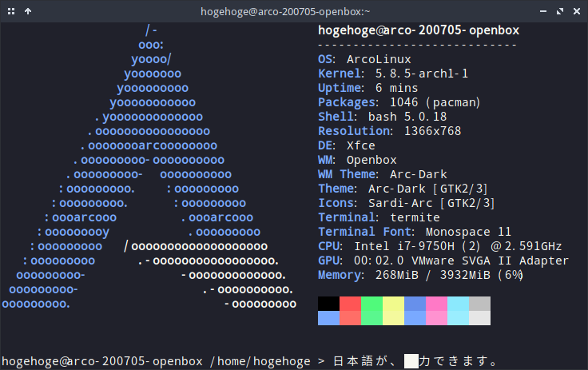Click the CPU value Intel i7-9750H
Image resolution: width=588 pixels, height=370 pixels.
point(404,246)
